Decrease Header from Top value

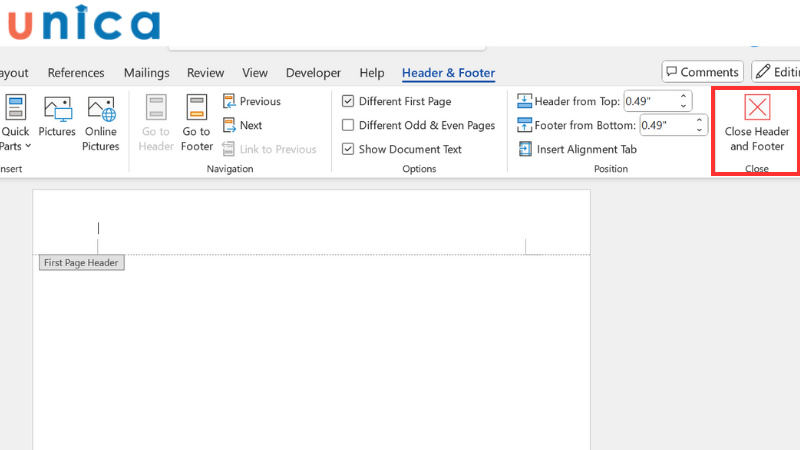click(x=684, y=106)
